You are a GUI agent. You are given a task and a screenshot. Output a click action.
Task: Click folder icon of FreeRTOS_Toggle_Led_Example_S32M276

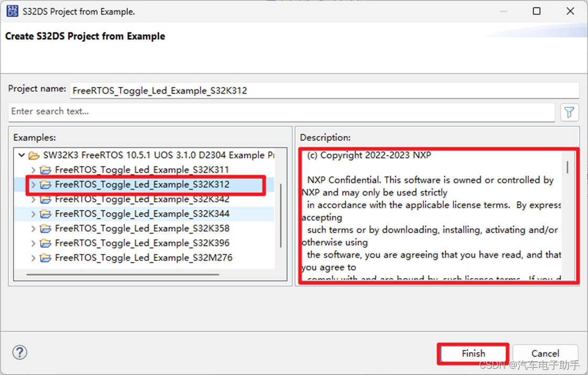coord(46,258)
